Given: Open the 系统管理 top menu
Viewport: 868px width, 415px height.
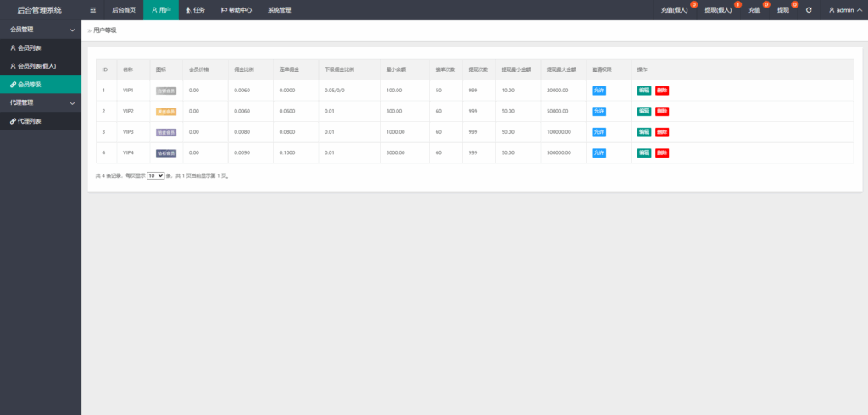Looking at the screenshot, I should click(x=279, y=10).
